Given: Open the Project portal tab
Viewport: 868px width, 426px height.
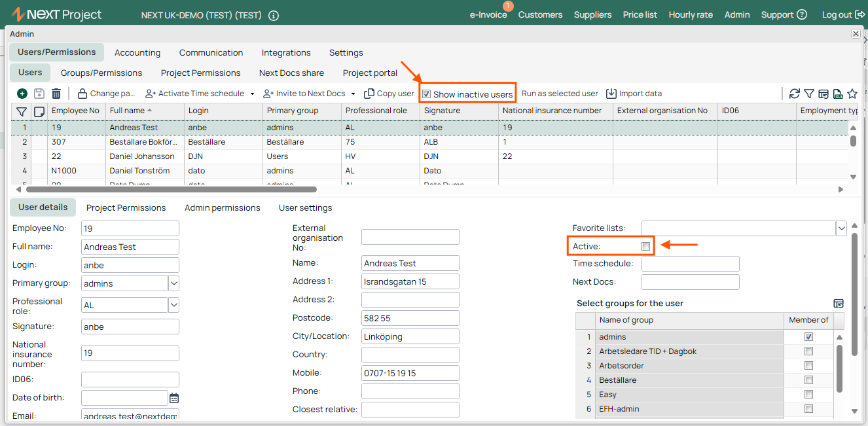Looking at the screenshot, I should (x=370, y=73).
